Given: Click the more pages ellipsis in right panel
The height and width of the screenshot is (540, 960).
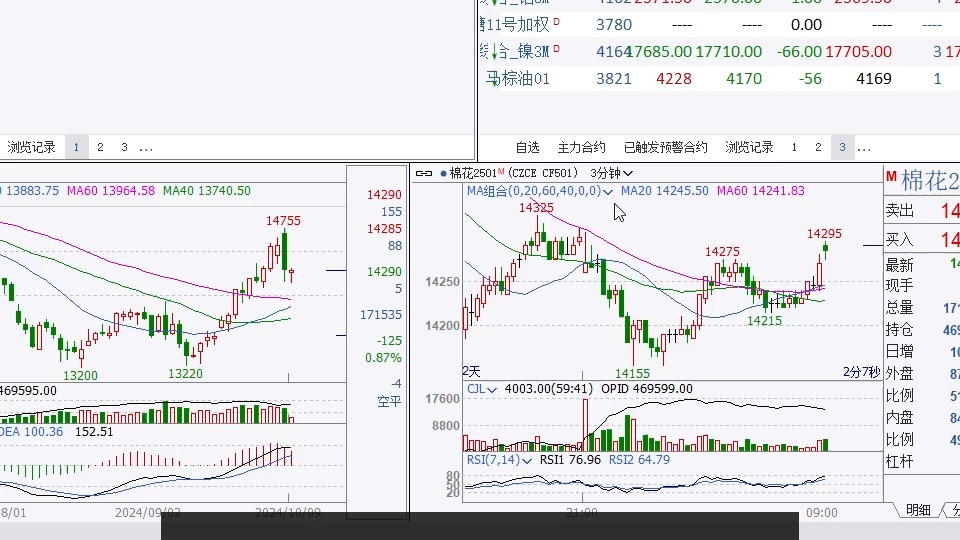Looking at the screenshot, I should tap(864, 147).
